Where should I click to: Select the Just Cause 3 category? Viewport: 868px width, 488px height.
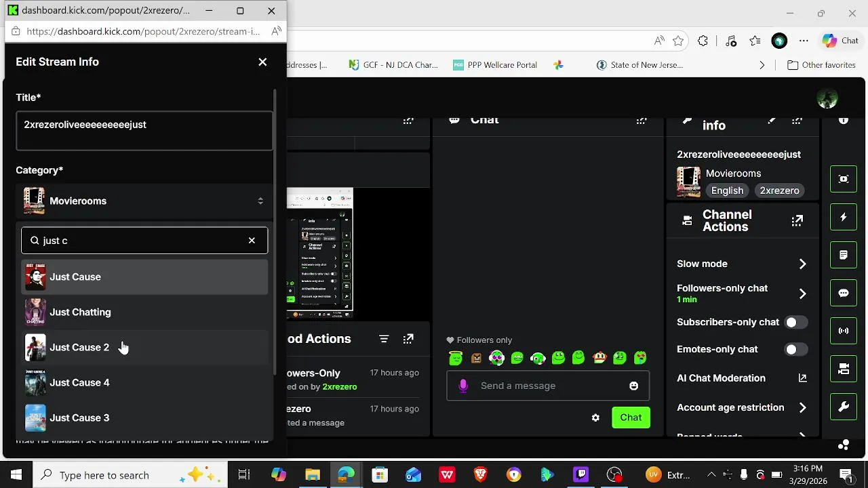[144, 418]
